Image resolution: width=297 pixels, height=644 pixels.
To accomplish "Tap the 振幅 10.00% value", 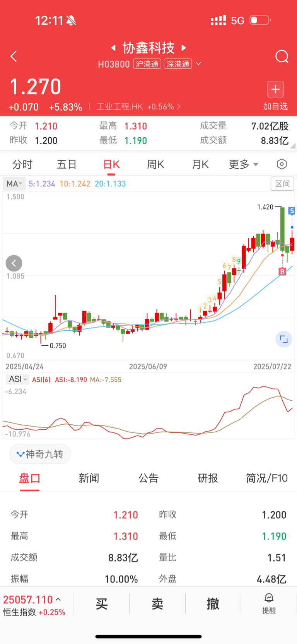I will click(121, 579).
